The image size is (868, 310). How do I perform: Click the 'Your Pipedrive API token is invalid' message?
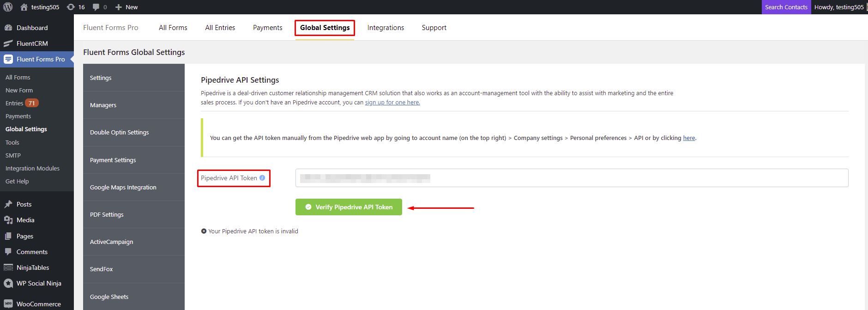click(x=253, y=231)
